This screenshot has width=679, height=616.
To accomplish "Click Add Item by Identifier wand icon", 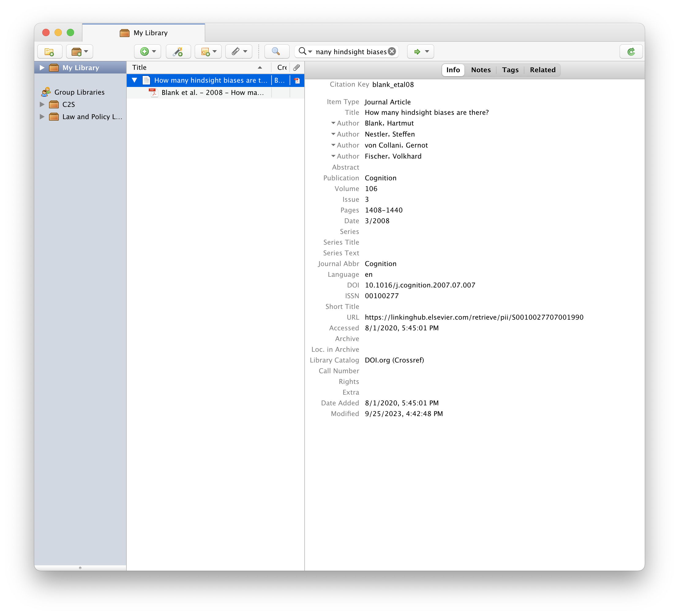I will click(x=178, y=51).
